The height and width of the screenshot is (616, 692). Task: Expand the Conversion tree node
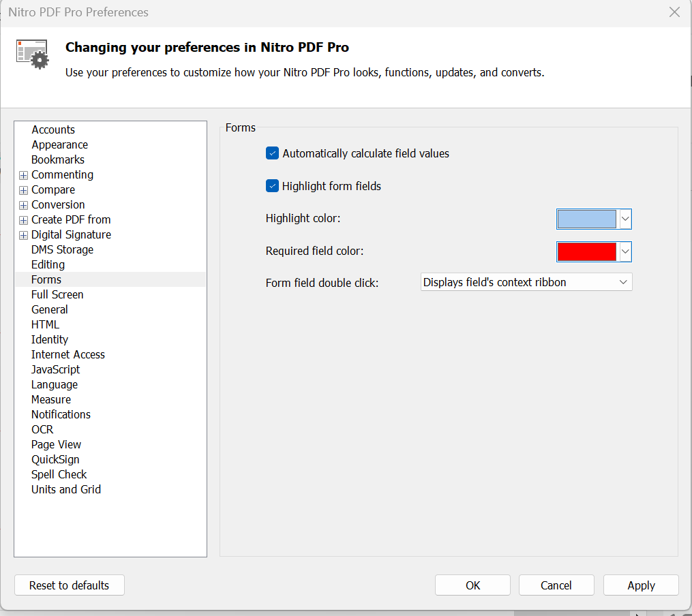[x=23, y=206]
